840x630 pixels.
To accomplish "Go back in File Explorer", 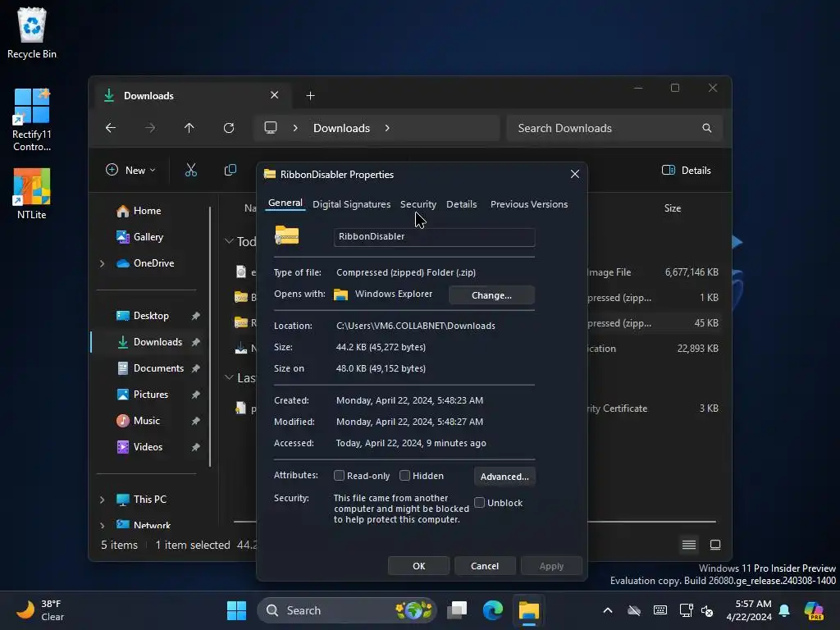I will [x=111, y=128].
